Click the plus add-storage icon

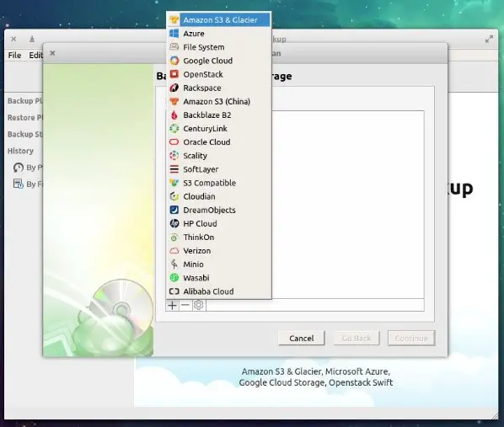click(173, 305)
